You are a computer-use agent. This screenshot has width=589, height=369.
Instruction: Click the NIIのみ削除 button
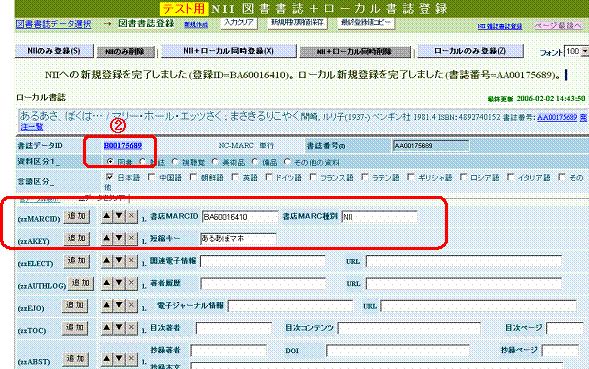click(x=125, y=52)
